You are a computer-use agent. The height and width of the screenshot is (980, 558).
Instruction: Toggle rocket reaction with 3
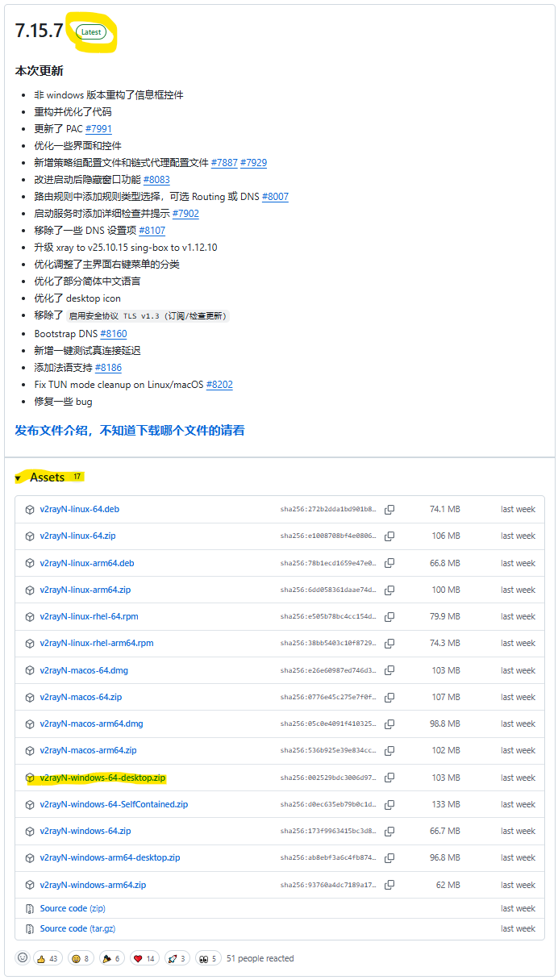[x=177, y=958]
